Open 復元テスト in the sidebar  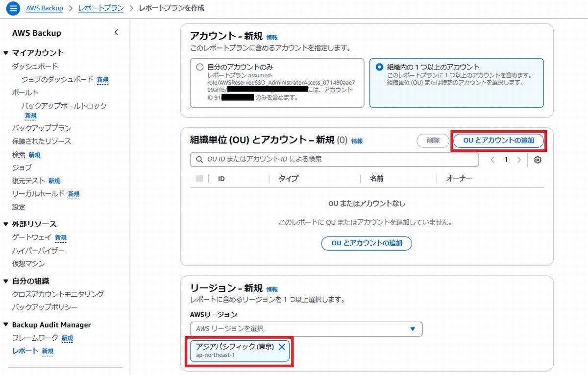point(28,181)
